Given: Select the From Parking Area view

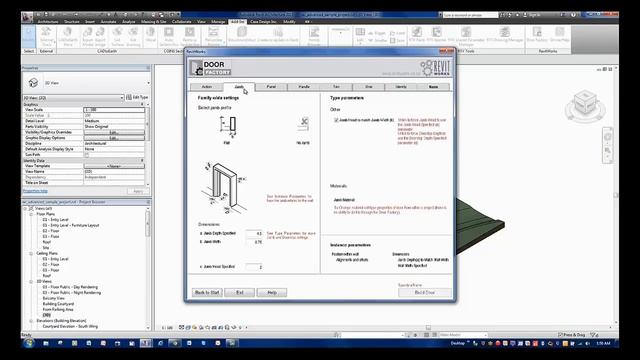Looking at the screenshot, I should click(x=58, y=309).
